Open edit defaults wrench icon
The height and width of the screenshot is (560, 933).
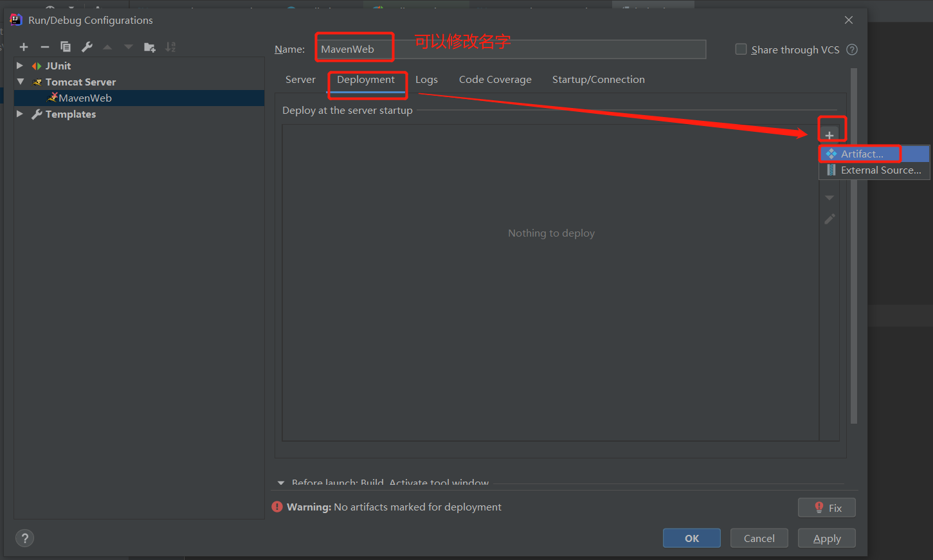click(x=87, y=47)
